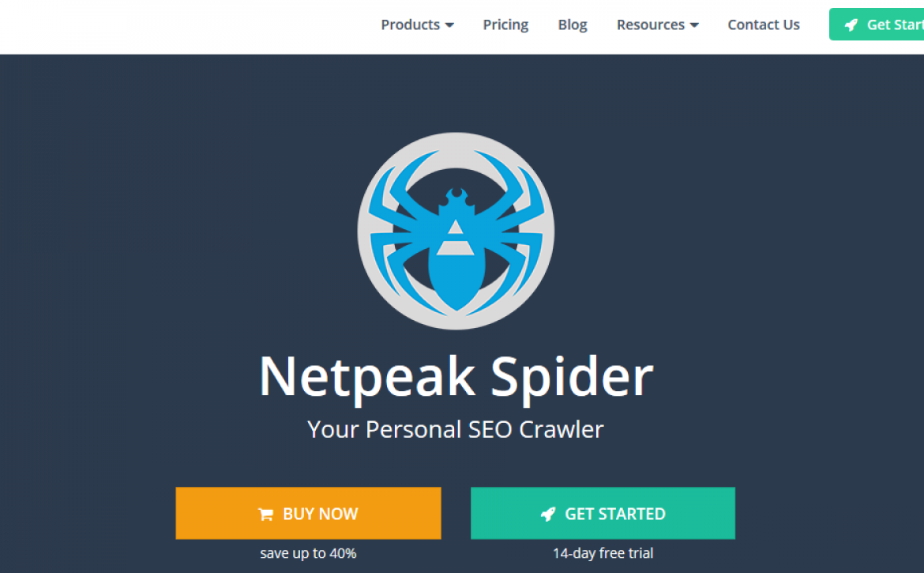Click the blue spider logo image
Image resolution: width=924 pixels, height=573 pixels.
(x=456, y=231)
